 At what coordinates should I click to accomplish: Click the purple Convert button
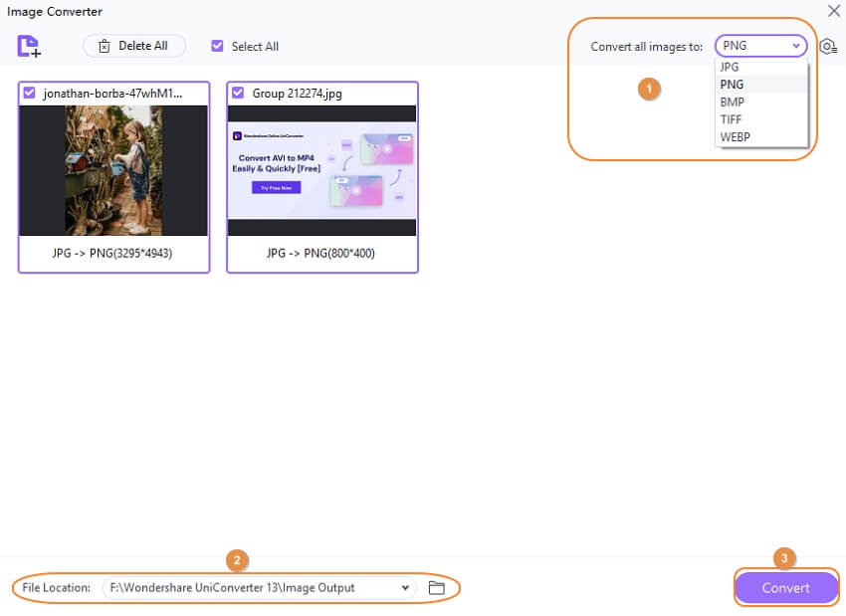click(x=785, y=587)
